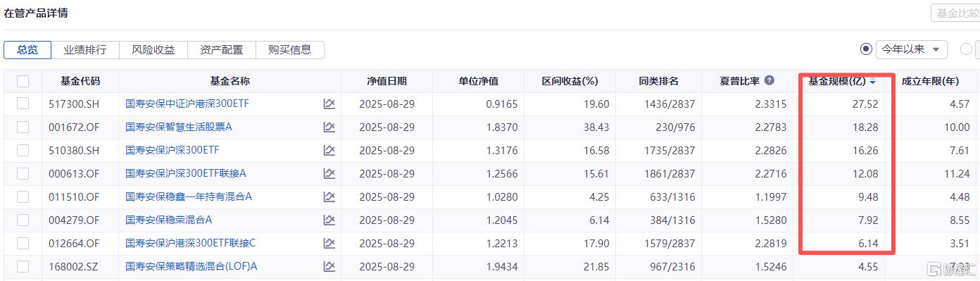The image size is (980, 281).
Task: Click fund code 000613.OF
Action: point(75,174)
